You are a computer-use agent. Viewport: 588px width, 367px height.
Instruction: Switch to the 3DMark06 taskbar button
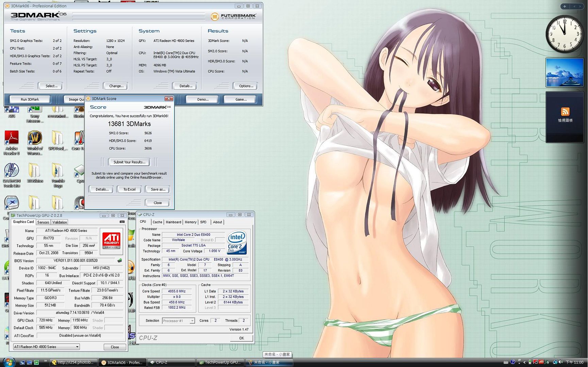point(122,363)
